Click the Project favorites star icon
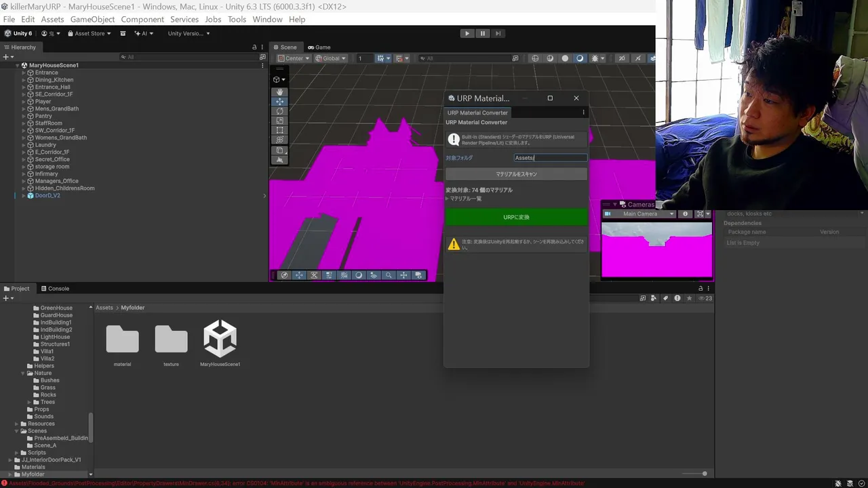The width and height of the screenshot is (868, 488). click(x=690, y=298)
